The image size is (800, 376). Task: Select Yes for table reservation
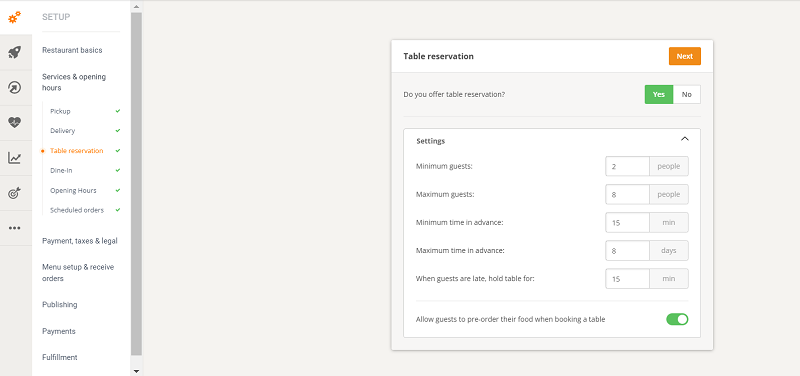[659, 94]
